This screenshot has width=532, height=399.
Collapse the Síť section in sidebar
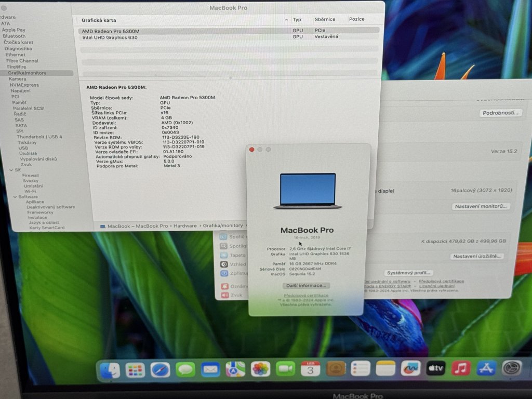pos(11,170)
